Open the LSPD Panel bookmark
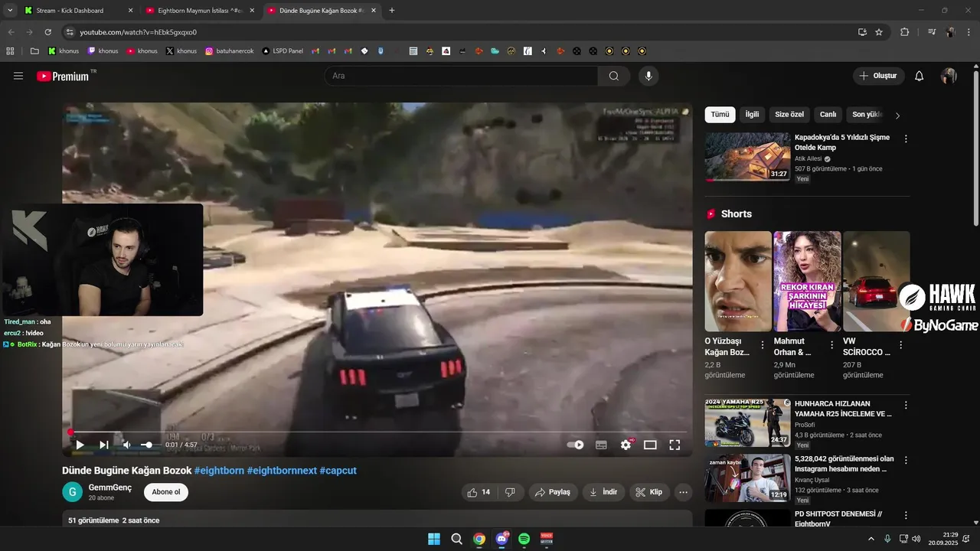Viewport: 980px width, 551px height. pyautogui.click(x=283, y=51)
